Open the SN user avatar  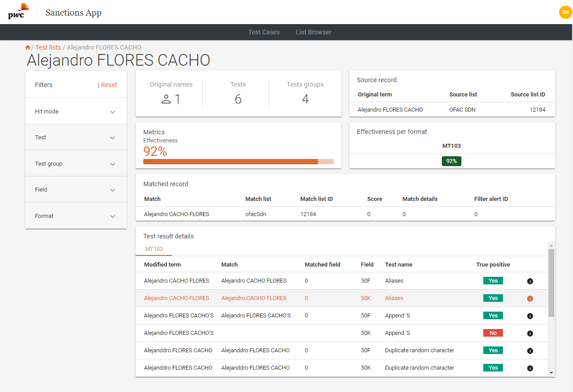coord(565,12)
